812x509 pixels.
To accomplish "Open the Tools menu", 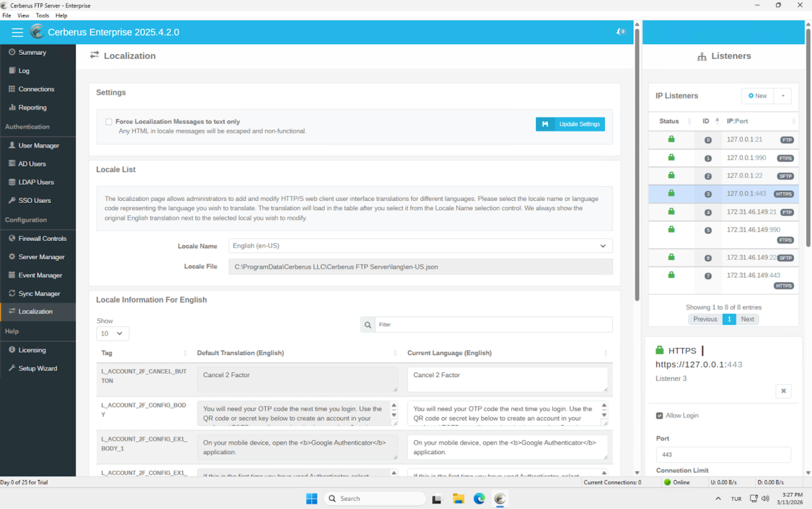I will (x=42, y=16).
